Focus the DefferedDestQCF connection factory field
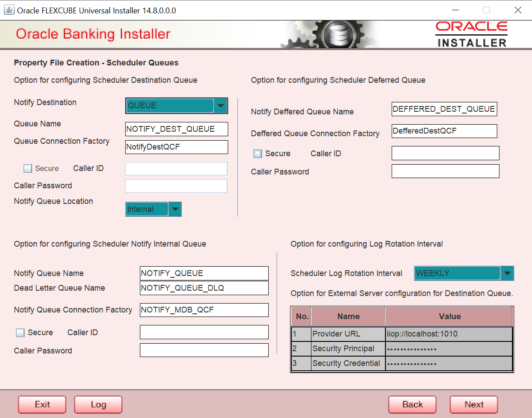The height and width of the screenshot is (418, 532). 444,131
